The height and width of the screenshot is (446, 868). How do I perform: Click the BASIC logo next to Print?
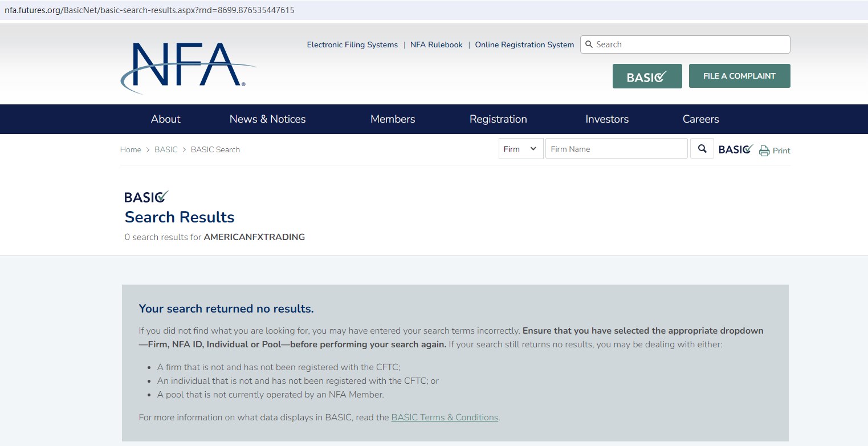pyautogui.click(x=736, y=149)
